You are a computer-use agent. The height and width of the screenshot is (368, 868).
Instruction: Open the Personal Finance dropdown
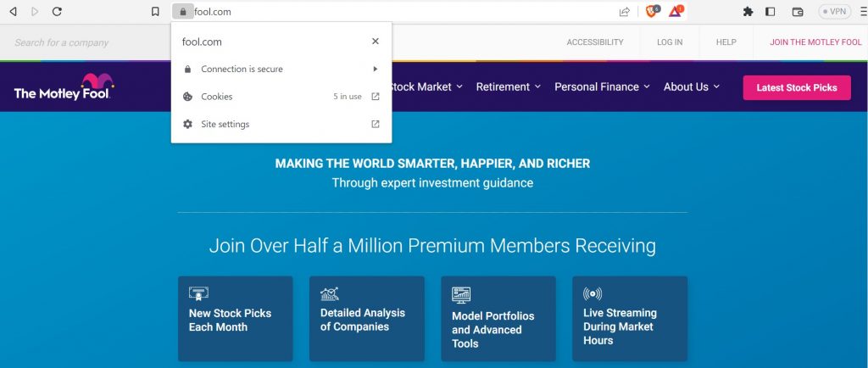click(602, 86)
